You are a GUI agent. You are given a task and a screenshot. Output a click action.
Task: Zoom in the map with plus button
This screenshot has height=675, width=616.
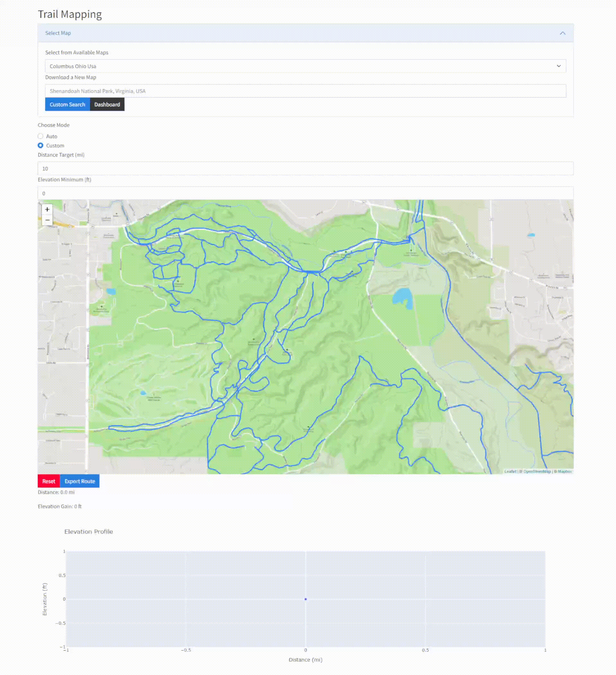pos(47,209)
